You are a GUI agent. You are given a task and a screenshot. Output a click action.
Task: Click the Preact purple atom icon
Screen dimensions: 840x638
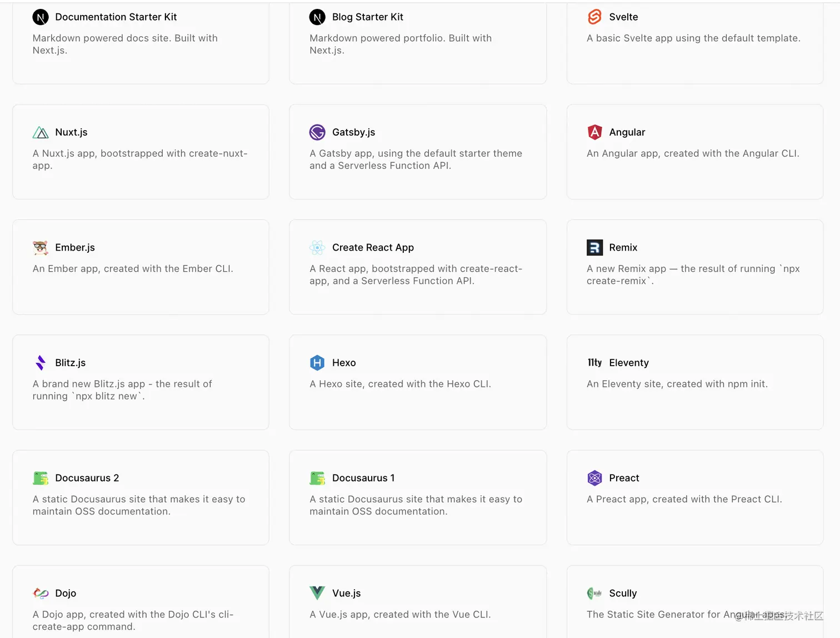pos(594,478)
